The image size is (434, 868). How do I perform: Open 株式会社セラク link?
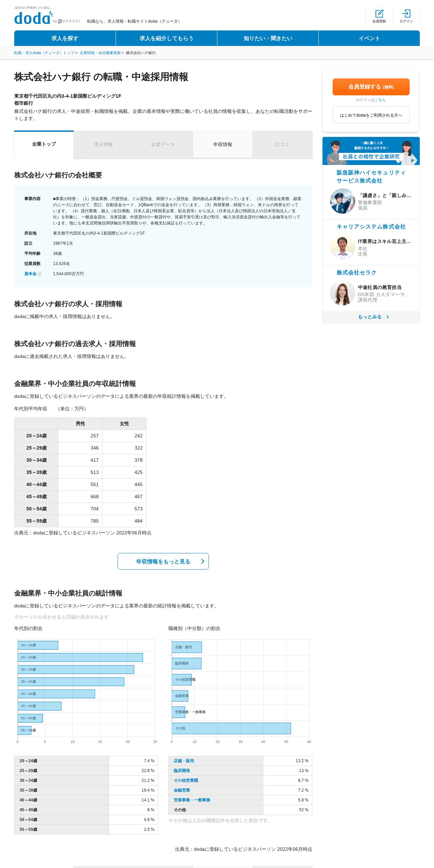pos(356,272)
